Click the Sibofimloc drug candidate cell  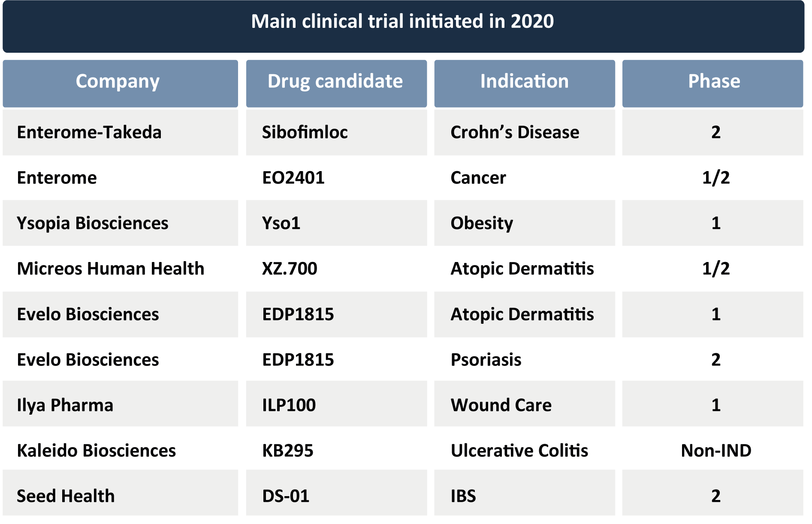(305, 133)
